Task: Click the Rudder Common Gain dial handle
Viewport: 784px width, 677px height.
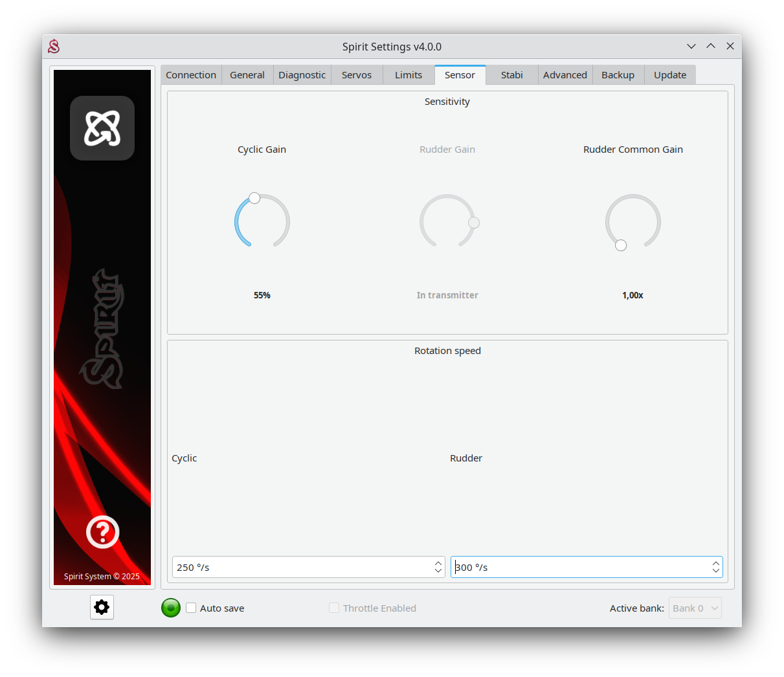Action: click(621, 245)
